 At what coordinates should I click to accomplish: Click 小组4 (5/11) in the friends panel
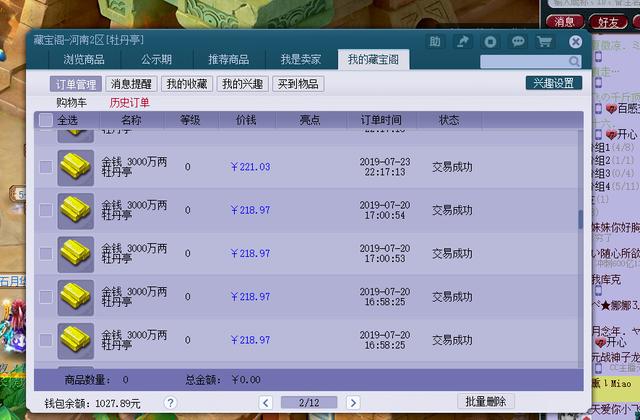coord(615,187)
